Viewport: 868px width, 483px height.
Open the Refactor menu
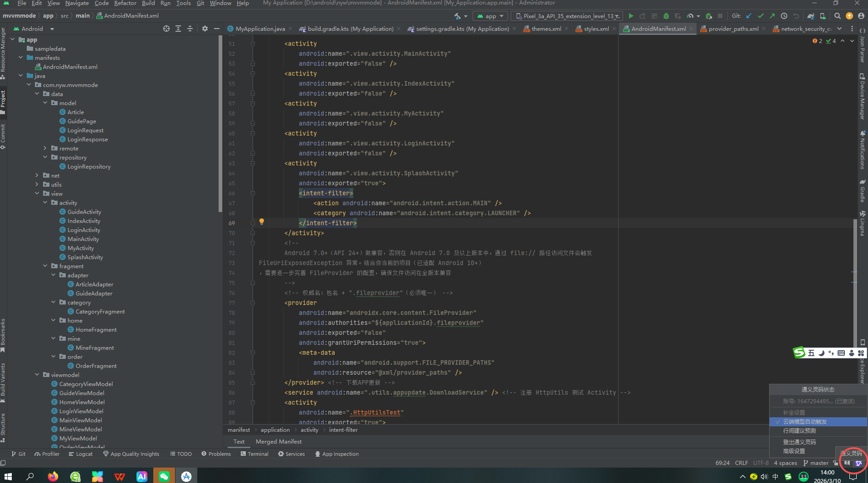[125, 3]
